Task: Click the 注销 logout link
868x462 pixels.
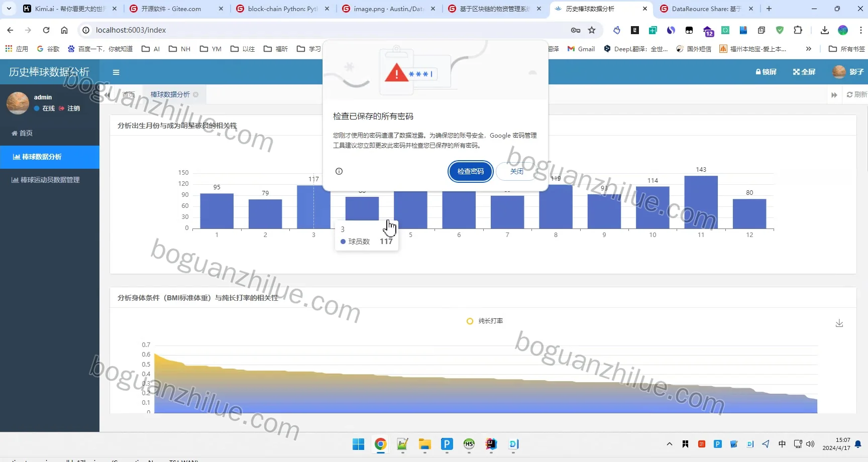Action: [x=69, y=108]
